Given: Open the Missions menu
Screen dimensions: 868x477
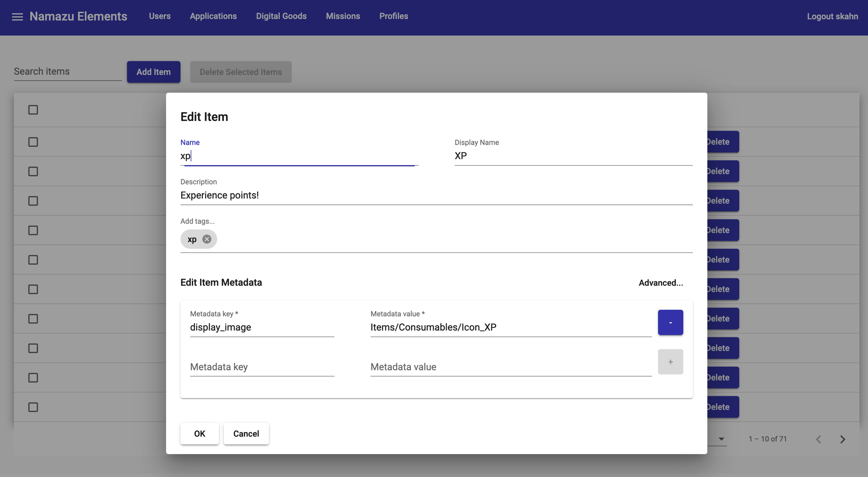Looking at the screenshot, I should (x=343, y=16).
